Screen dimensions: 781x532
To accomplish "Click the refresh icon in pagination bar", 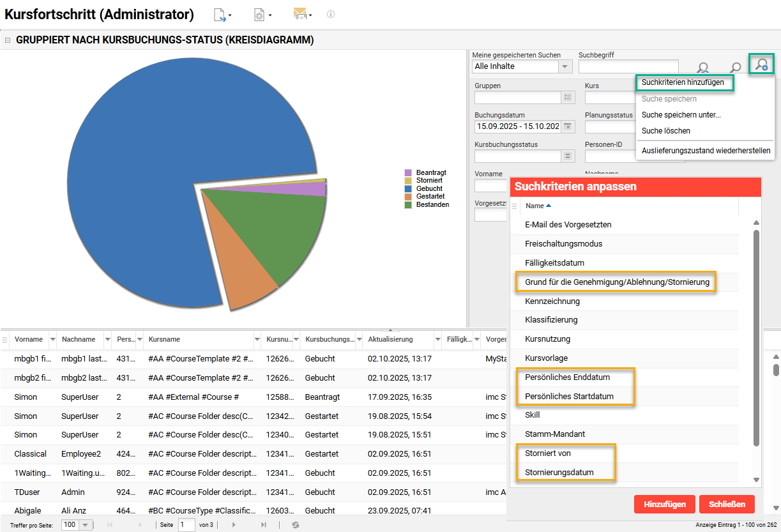I will click(x=296, y=524).
